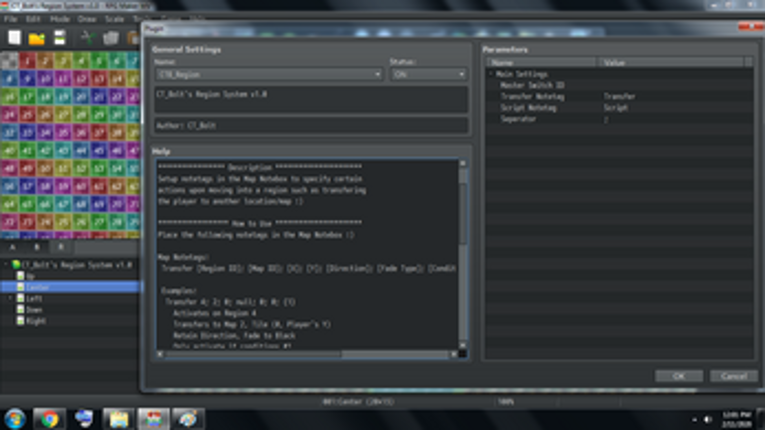Select region tile 9 in the palette
765x430 pixels.
(27, 79)
